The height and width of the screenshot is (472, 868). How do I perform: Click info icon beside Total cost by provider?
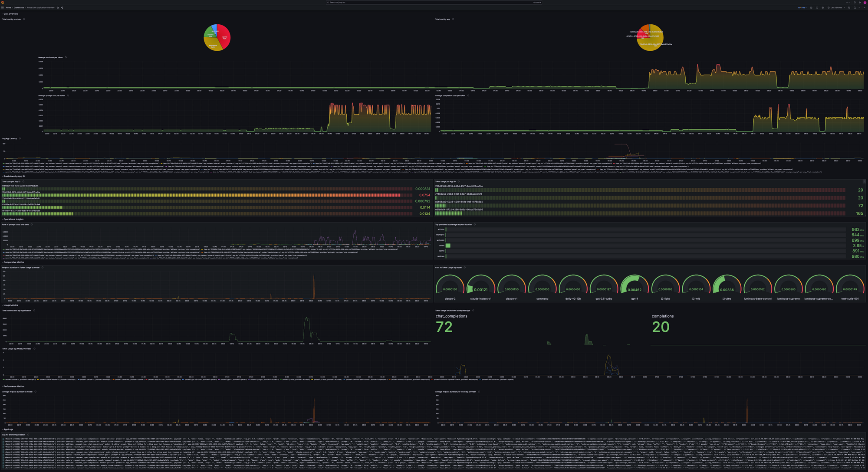24,19
